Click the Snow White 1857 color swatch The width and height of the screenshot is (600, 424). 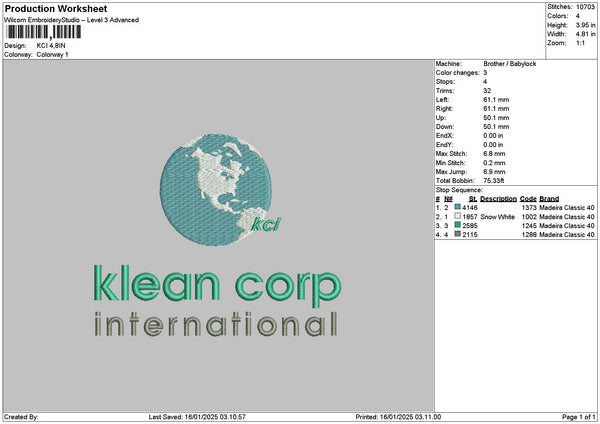click(457, 216)
